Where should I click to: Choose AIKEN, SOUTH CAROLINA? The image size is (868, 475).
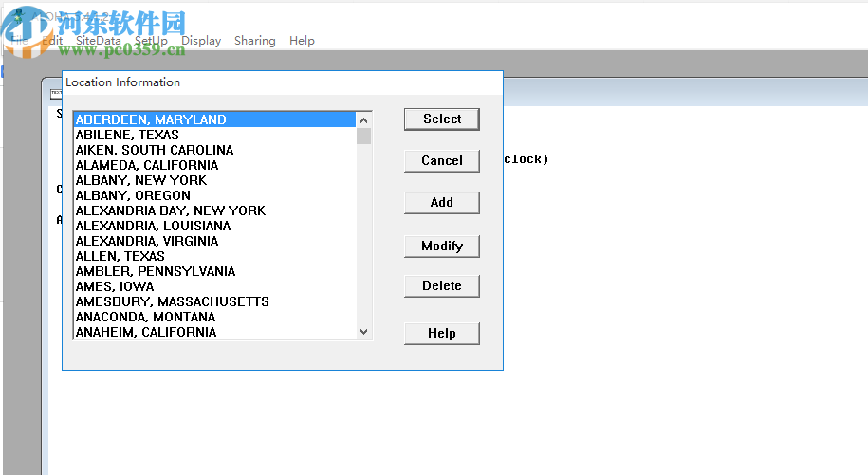point(214,150)
